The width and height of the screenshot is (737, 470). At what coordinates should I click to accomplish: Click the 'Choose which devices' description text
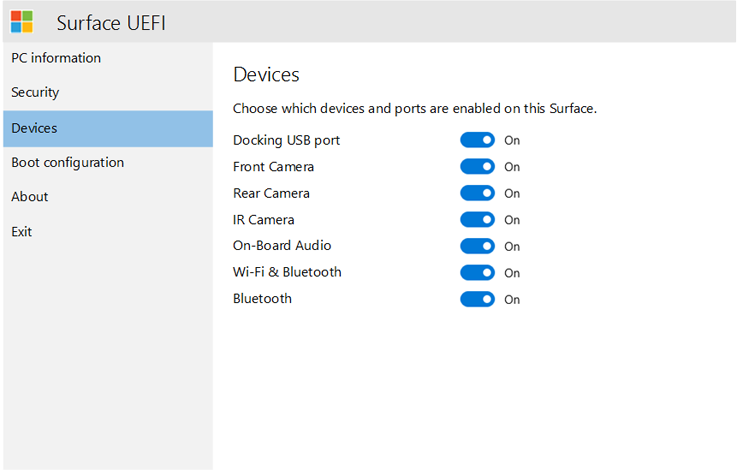point(414,108)
